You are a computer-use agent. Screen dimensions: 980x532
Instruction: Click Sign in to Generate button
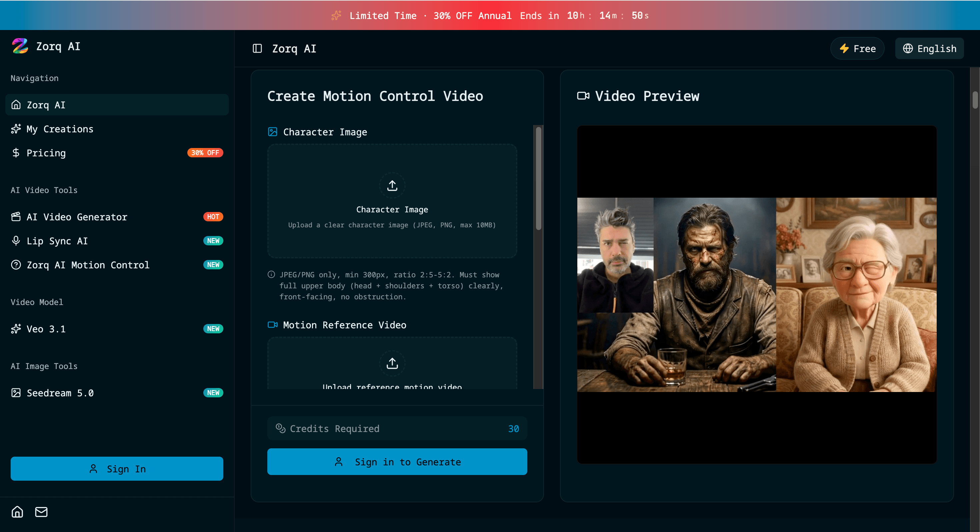(397, 462)
